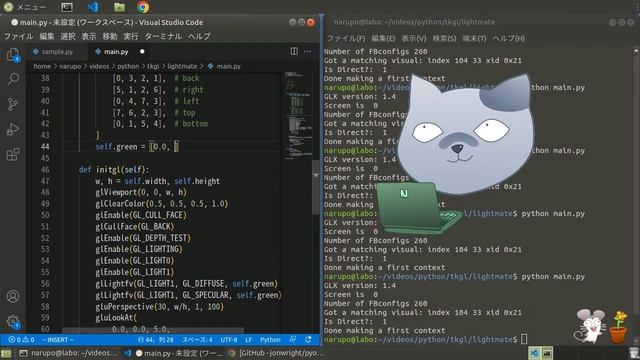
Task: Open notifications bell in status bar
Action: pyautogui.click(x=308, y=340)
